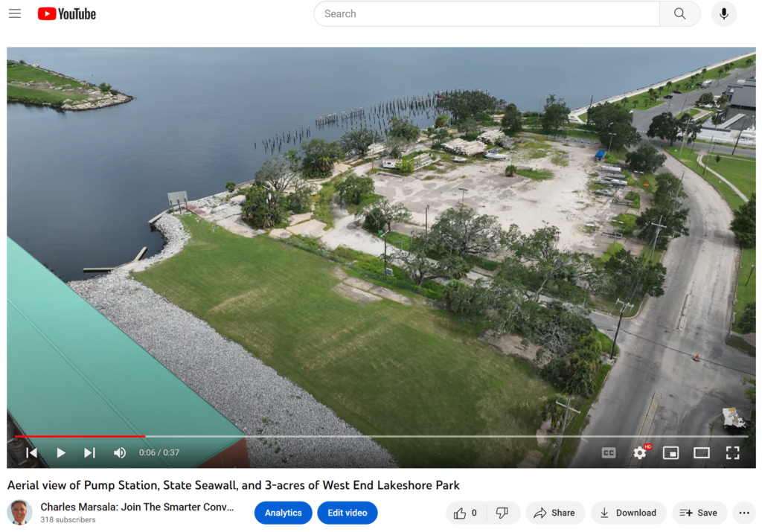This screenshot has height=532, width=762.
Task: Open the hamburger guide menu
Action: (15, 13)
